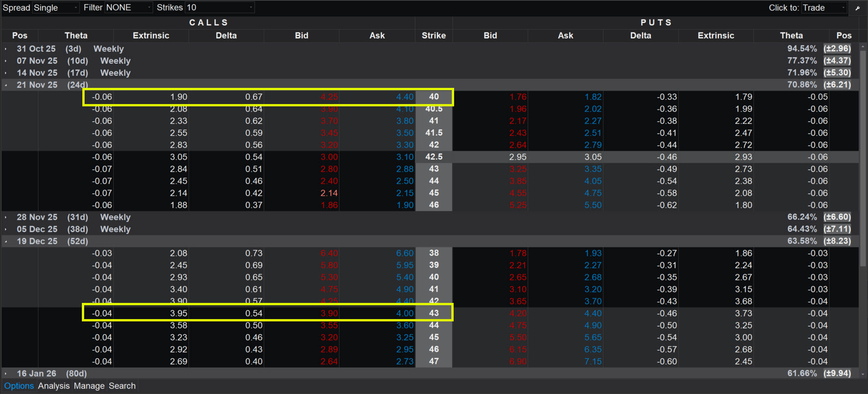Click the 4.40 call ask at Nov 40 strike
Viewport: 868px width, 394px height.
point(404,97)
